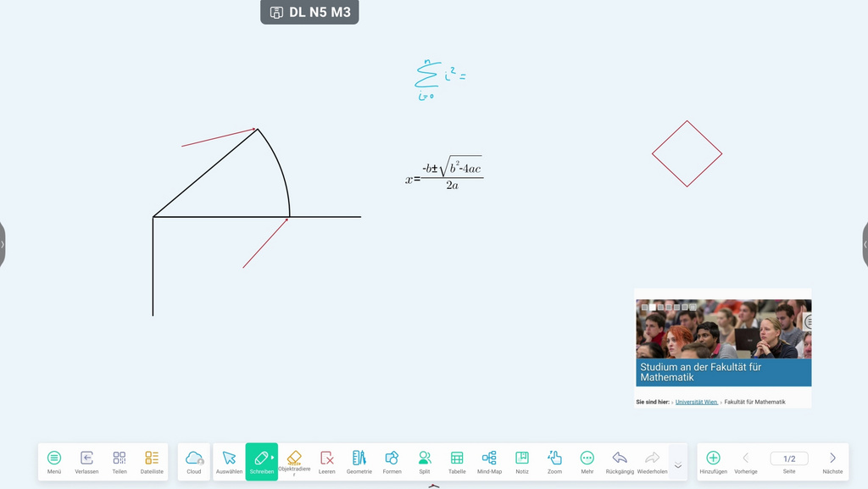Click the screenshot's round menu icon

(808, 321)
